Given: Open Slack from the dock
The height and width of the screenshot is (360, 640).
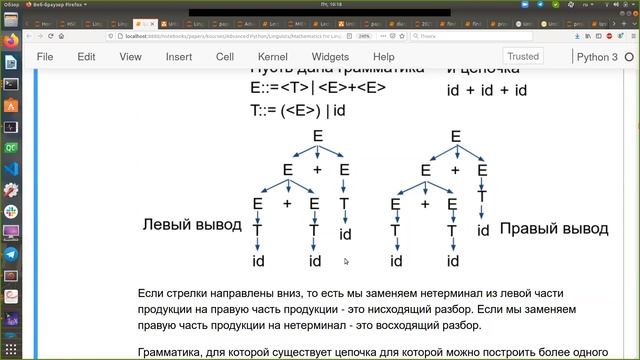Looking at the screenshot, I should [11, 211].
